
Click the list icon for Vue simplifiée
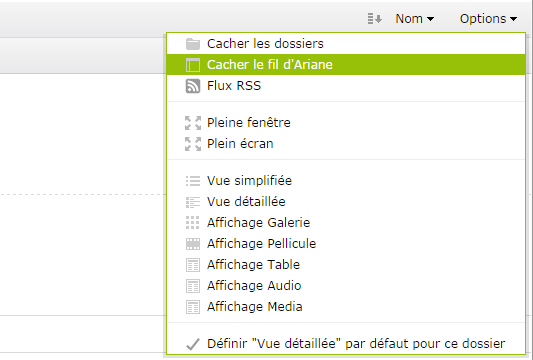click(x=193, y=181)
